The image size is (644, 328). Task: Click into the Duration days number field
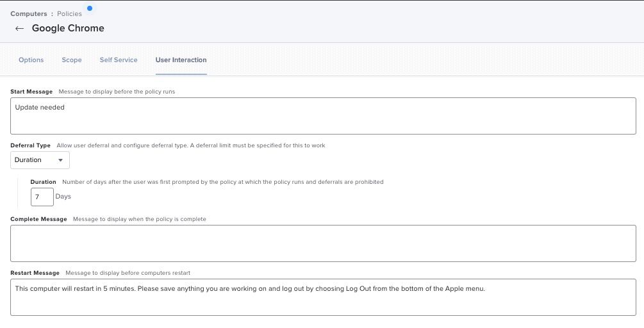[x=42, y=197]
